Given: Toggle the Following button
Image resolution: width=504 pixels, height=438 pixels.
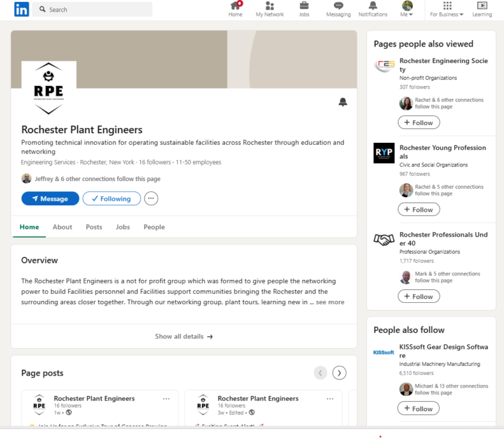Looking at the screenshot, I should [x=112, y=199].
